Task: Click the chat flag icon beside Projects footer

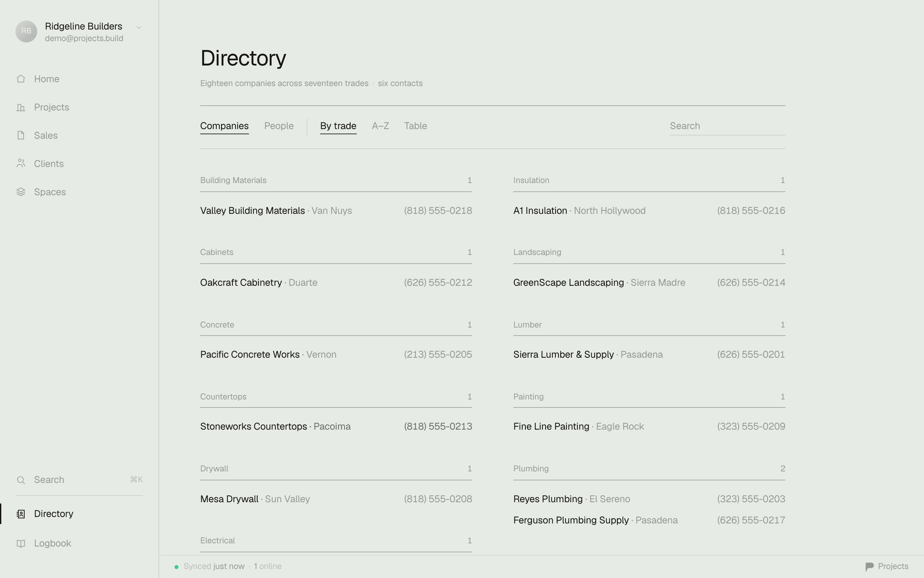Action: point(869,566)
